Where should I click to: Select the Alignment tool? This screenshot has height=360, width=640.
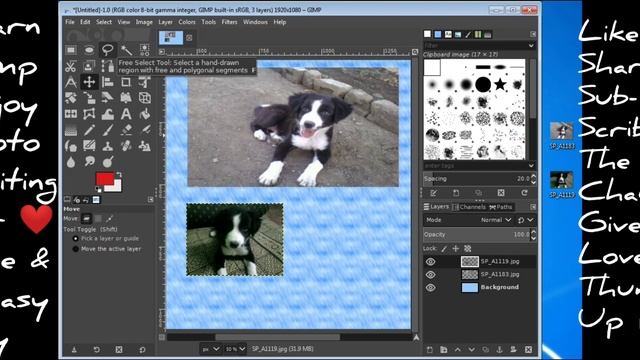pos(107,82)
